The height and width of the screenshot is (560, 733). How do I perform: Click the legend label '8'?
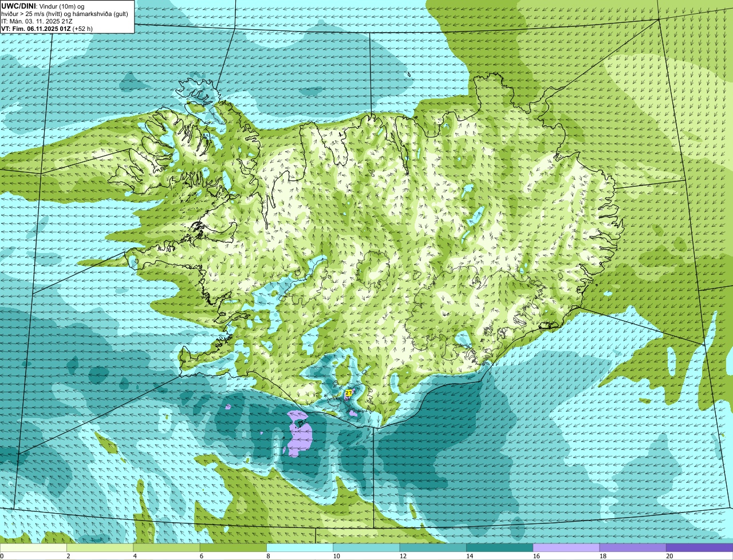[x=267, y=556]
